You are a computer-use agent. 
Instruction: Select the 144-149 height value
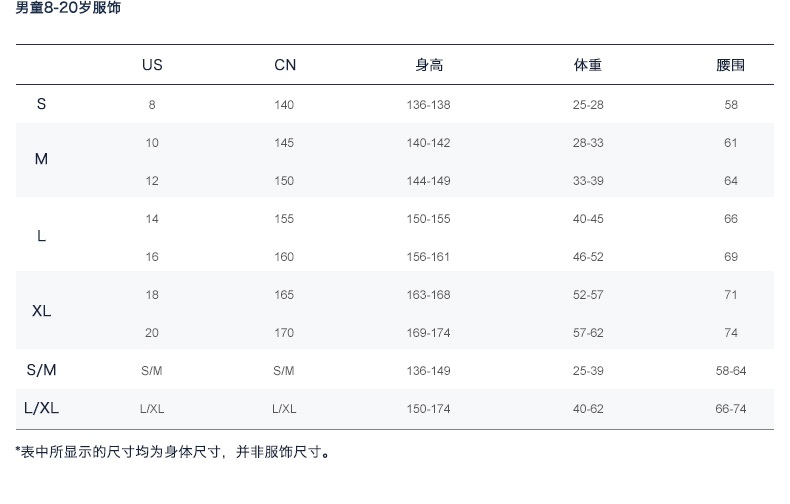click(x=428, y=181)
